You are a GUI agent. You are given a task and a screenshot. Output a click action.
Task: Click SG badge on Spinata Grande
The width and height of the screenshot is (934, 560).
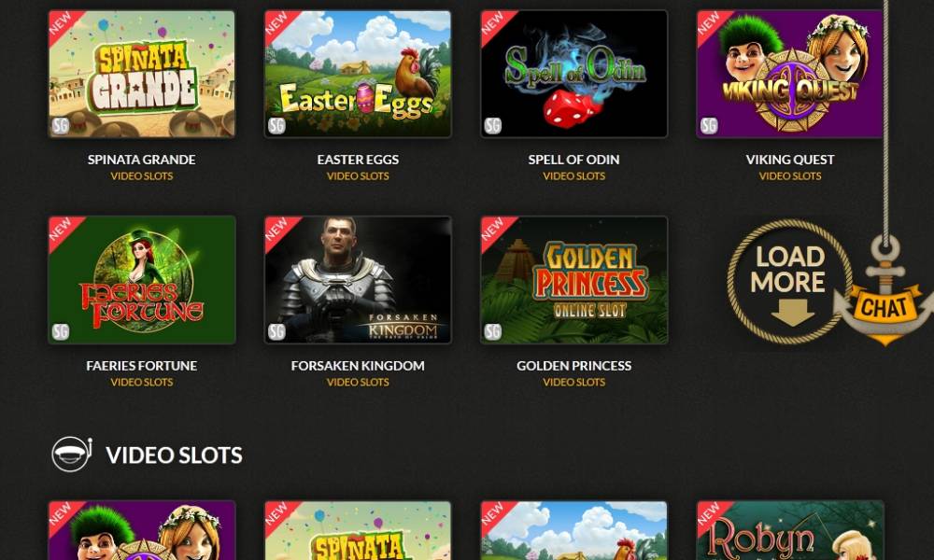(60, 126)
